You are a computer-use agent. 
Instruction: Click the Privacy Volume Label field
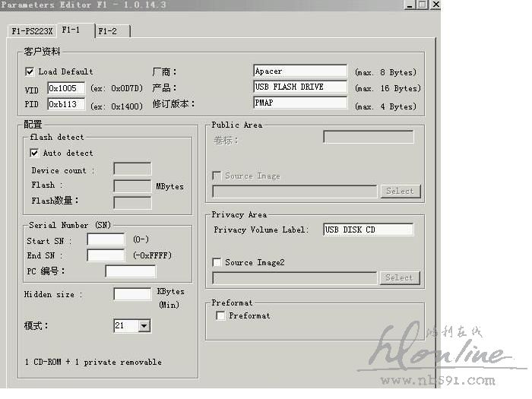368,230
